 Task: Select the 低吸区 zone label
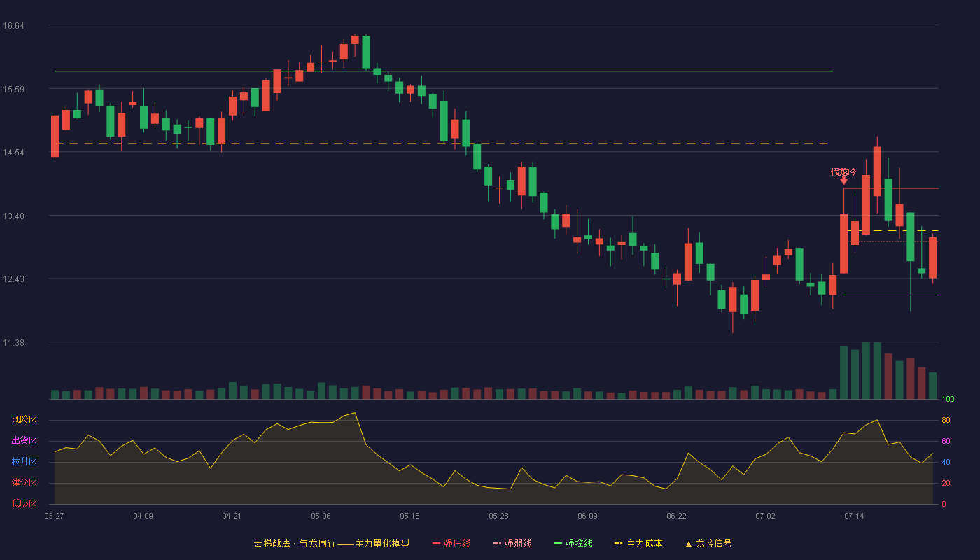[24, 503]
